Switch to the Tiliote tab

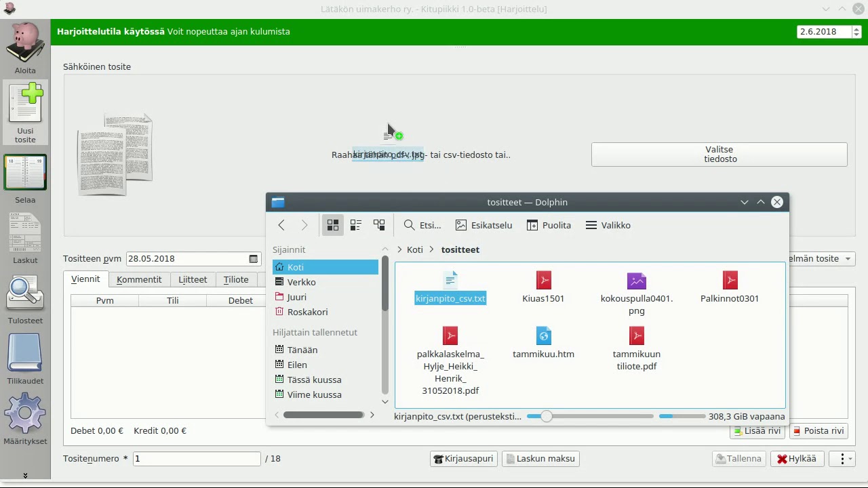coord(236,279)
